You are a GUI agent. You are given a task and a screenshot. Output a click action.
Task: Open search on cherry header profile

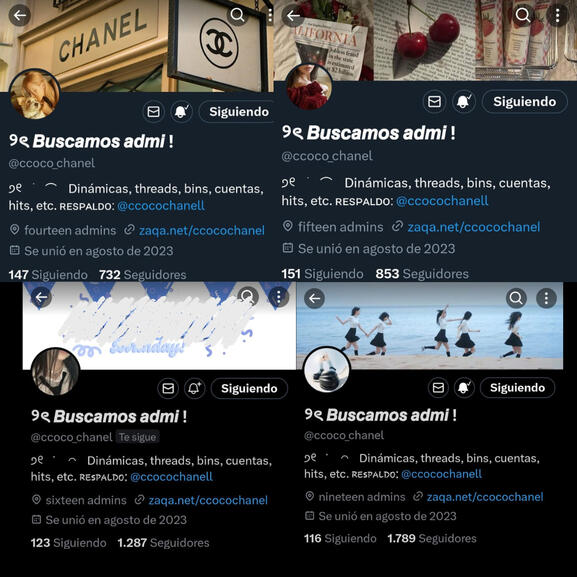[523, 15]
